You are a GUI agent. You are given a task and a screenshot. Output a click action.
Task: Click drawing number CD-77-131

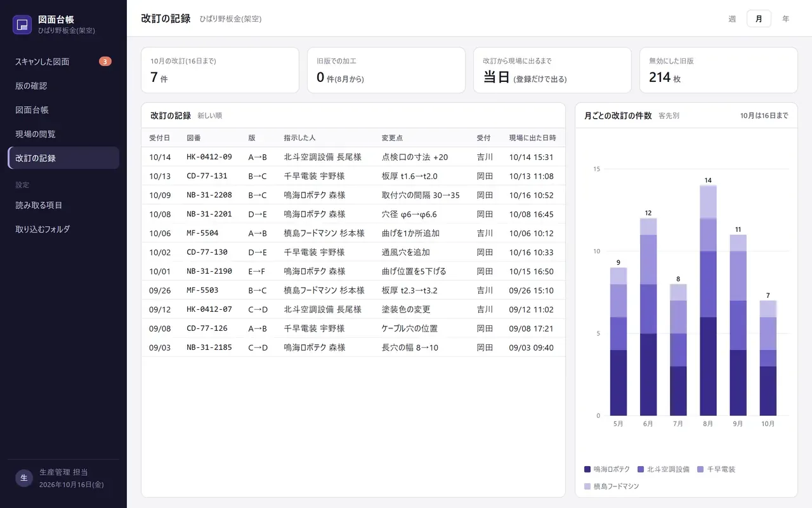point(207,176)
